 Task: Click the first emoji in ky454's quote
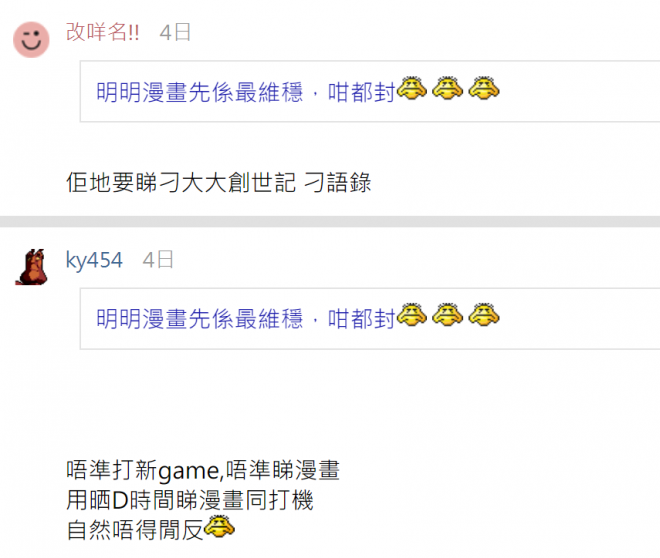pyautogui.click(x=411, y=315)
